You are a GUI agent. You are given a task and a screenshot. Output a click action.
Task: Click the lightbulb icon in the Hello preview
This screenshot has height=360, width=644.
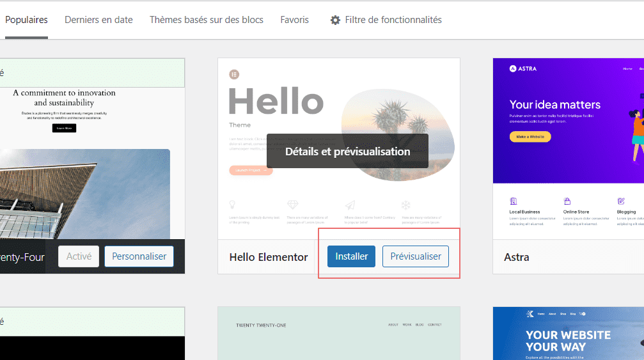coord(232,205)
